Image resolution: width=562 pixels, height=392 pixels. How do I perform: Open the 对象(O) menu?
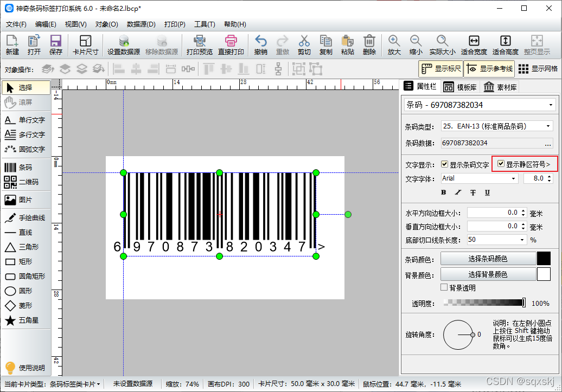click(x=107, y=24)
